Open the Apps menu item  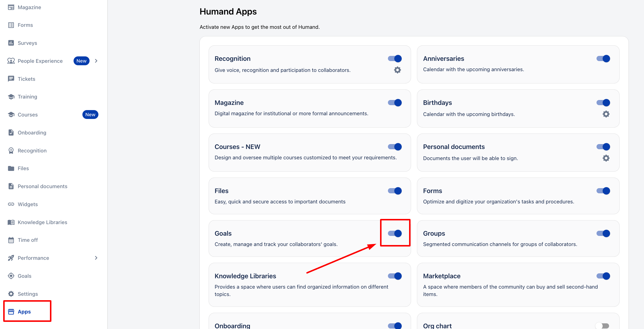tap(24, 312)
